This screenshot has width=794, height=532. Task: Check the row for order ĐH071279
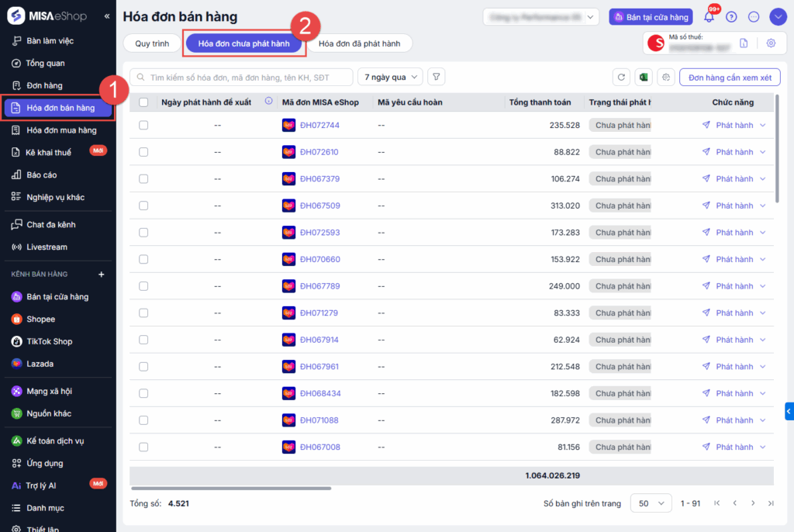point(143,313)
